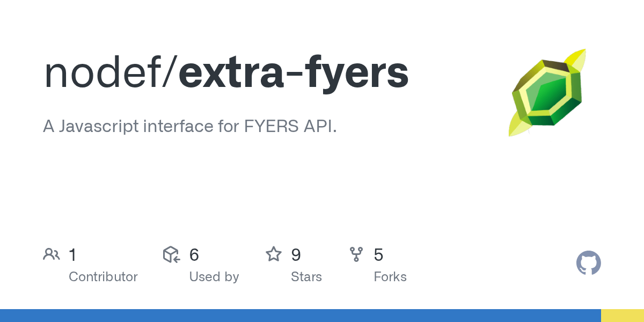644x322 pixels.
Task: Open the GitHub Octocat logo
Action: point(589,264)
